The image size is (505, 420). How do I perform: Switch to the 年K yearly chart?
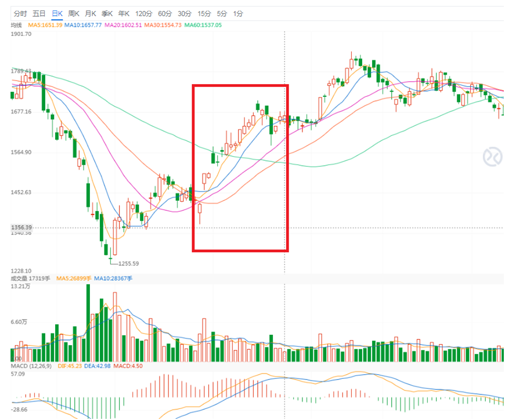click(x=124, y=13)
